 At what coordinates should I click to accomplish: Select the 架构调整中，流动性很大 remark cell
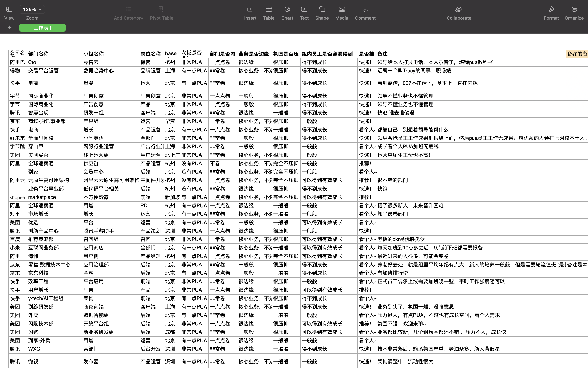pyautogui.click(x=471, y=362)
